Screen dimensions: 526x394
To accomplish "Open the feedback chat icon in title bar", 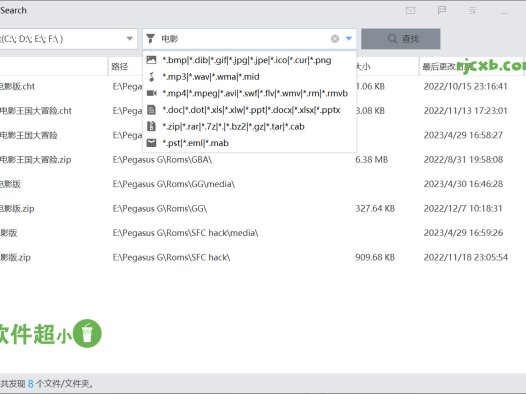I will 442,10.
